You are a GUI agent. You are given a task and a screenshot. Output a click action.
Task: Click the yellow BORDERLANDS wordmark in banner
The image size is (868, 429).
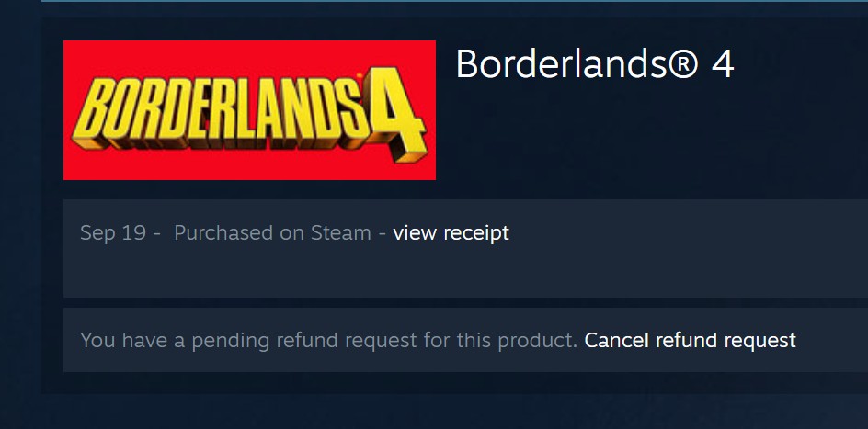click(x=222, y=113)
